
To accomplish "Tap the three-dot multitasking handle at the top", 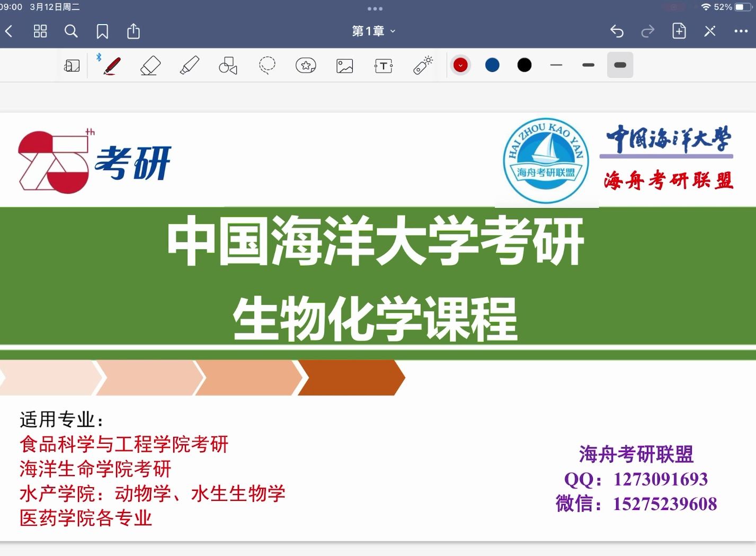I will (375, 8).
